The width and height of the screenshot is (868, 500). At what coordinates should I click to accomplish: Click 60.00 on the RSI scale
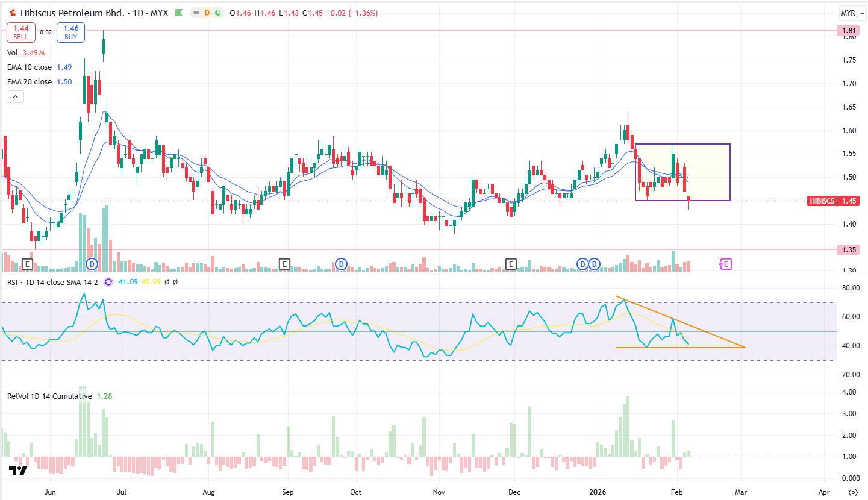tap(850, 317)
